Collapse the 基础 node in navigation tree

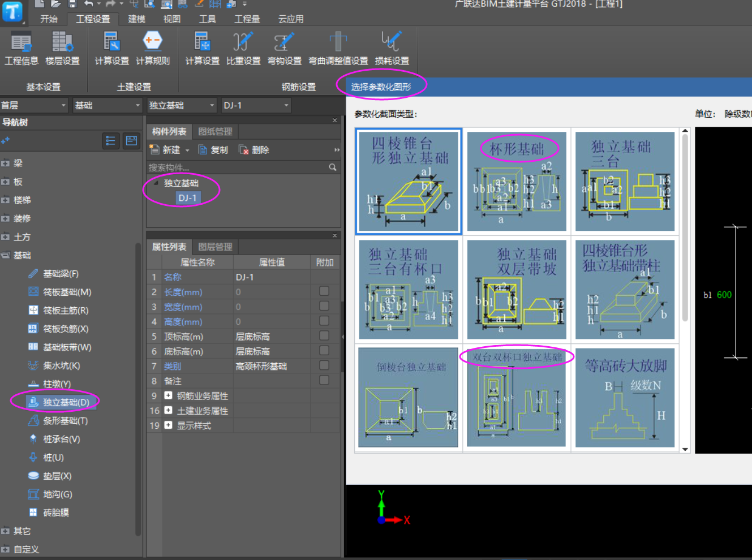pos(5,256)
